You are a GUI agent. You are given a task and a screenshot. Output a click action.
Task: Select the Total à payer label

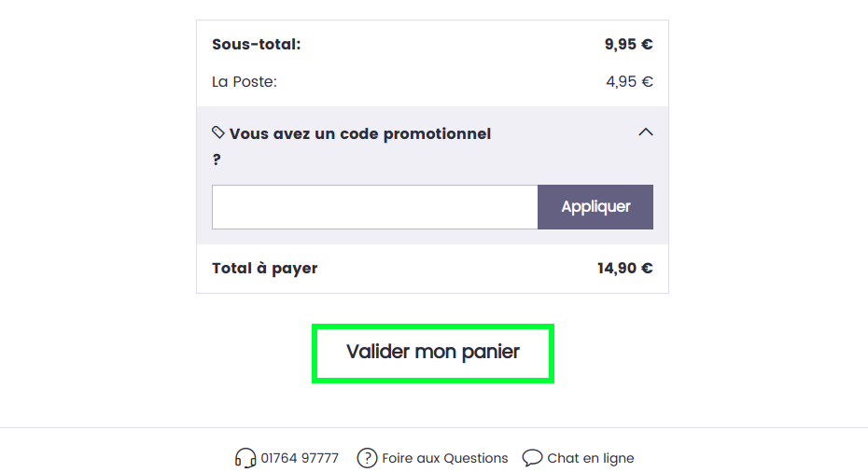pyautogui.click(x=265, y=269)
